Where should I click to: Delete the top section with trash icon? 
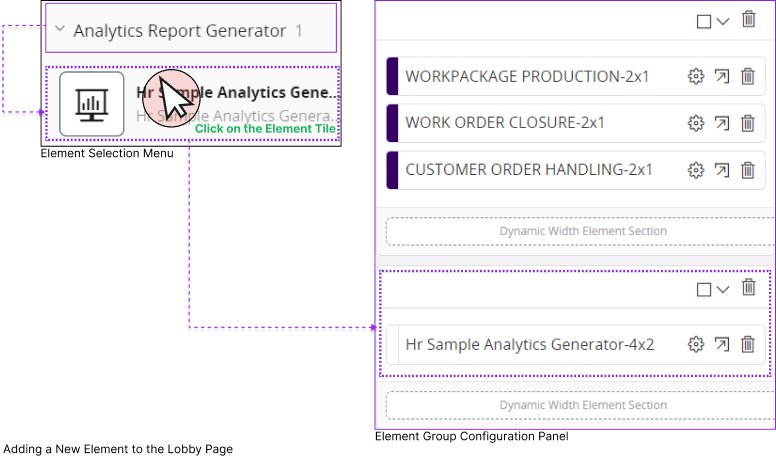point(749,19)
